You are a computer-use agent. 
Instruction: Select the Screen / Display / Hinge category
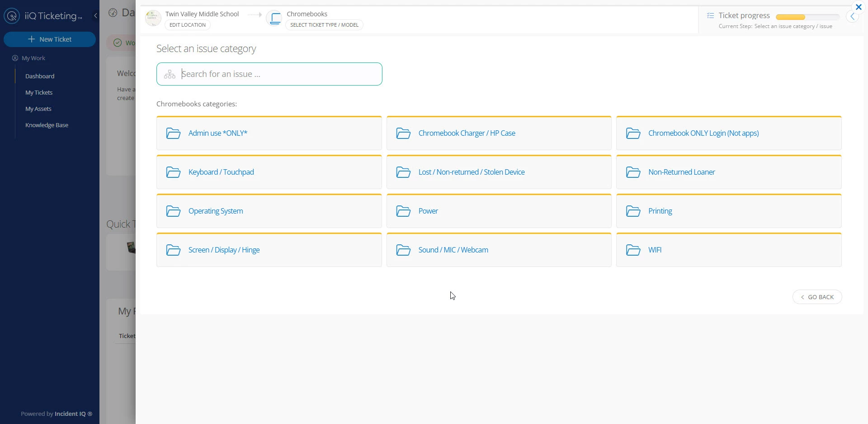269,250
